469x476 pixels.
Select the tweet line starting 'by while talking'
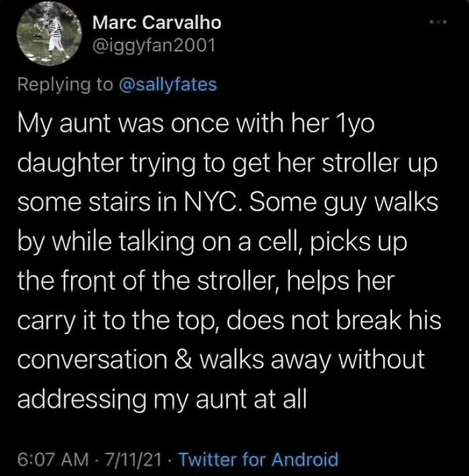click(x=212, y=242)
